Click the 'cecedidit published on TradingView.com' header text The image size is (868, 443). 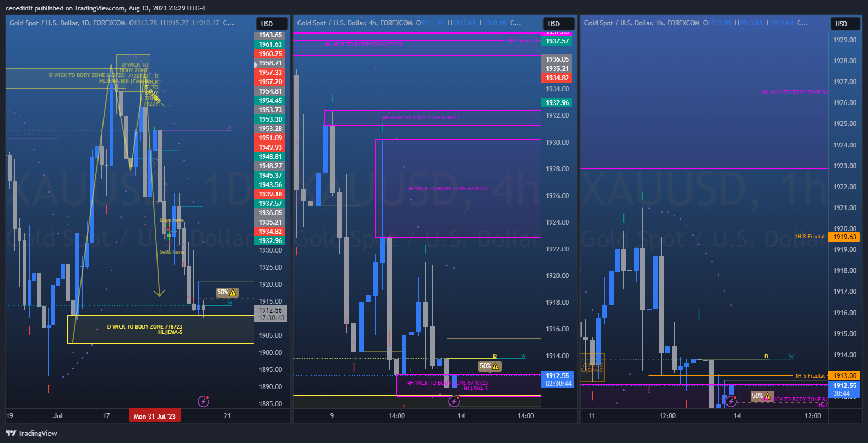tap(65, 8)
